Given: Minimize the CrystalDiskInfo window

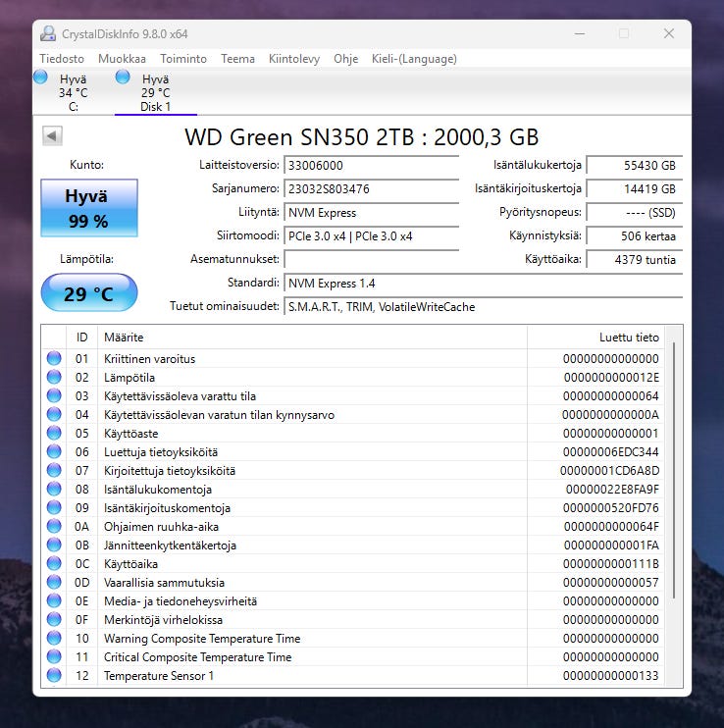Looking at the screenshot, I should tap(580, 34).
